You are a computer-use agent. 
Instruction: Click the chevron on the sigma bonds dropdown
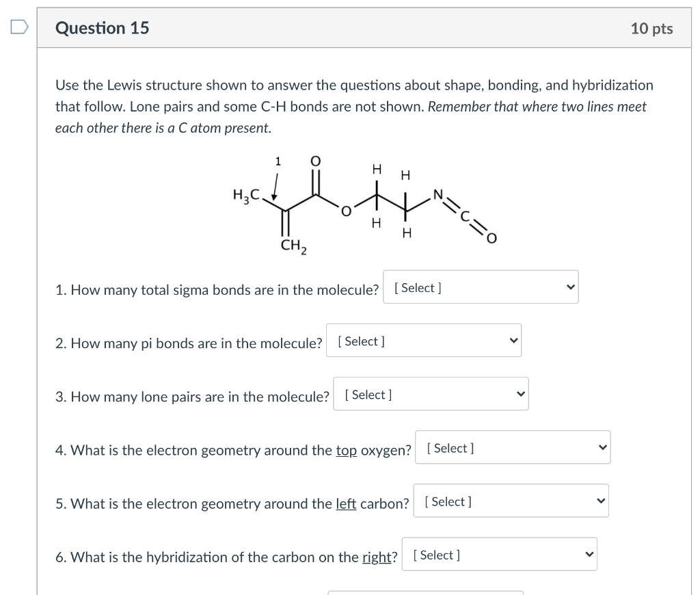coord(569,286)
